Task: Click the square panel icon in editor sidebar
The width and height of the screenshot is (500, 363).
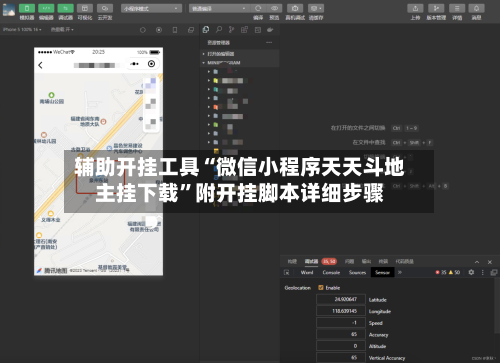Action: tap(258, 30)
